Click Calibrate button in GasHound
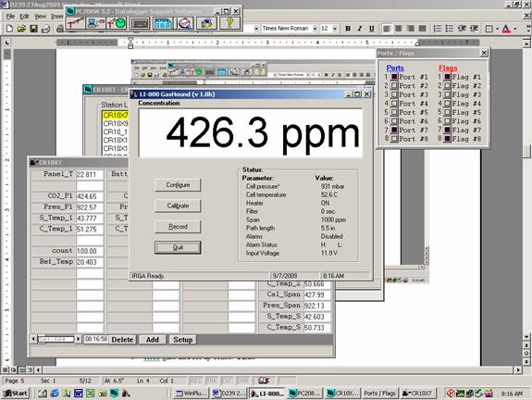Image resolution: width=532 pixels, height=400 pixels. click(x=178, y=206)
